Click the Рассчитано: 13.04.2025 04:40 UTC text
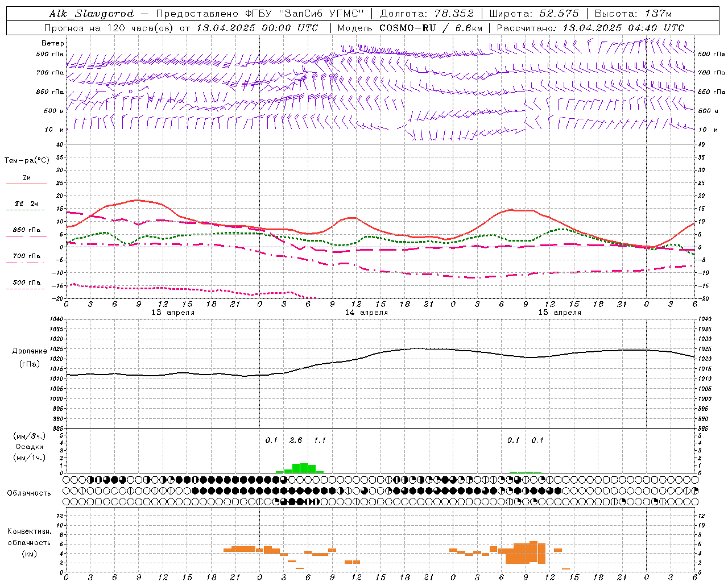 click(x=590, y=28)
